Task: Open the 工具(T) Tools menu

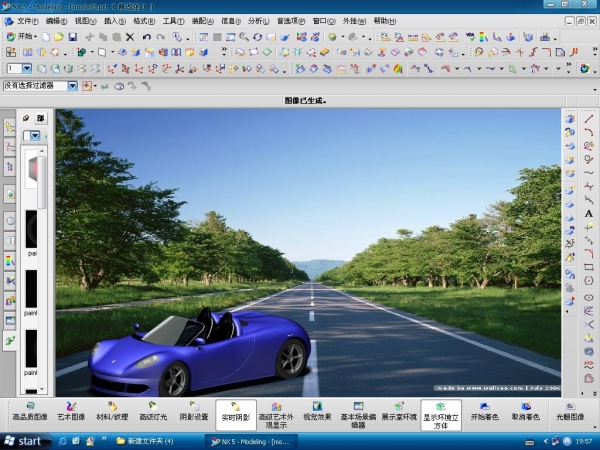Action: (173, 21)
